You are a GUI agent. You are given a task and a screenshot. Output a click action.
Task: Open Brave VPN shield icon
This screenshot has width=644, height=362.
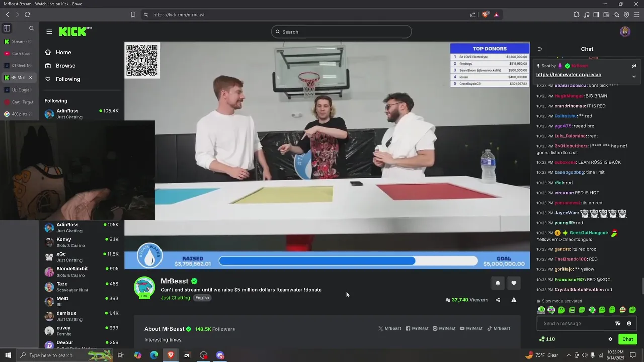point(626,15)
